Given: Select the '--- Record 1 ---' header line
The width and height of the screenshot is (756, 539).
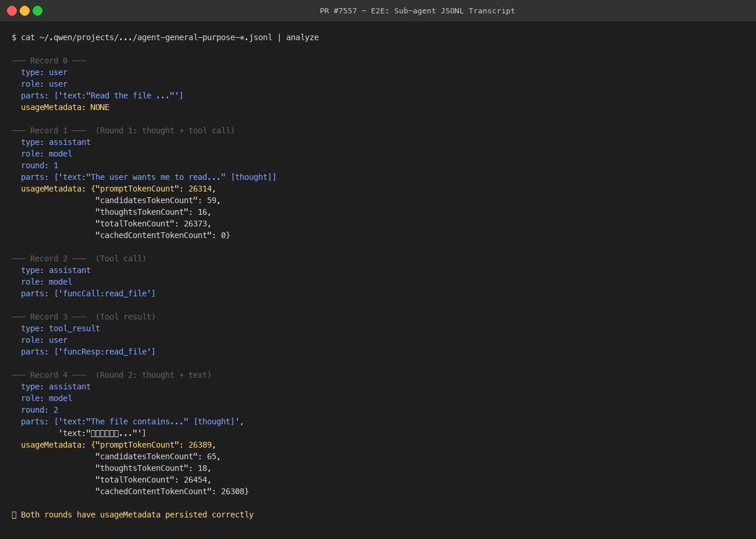Looking at the screenshot, I should point(123,130).
